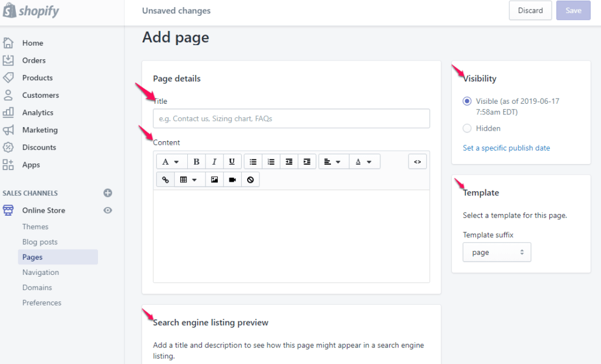The image size is (601, 364).
Task: Select the Hidden visibility option
Action: (x=467, y=128)
